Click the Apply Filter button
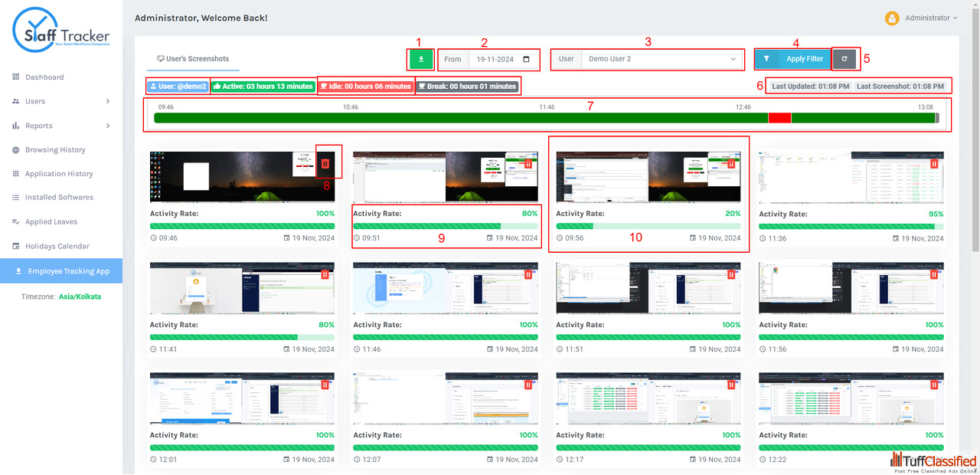 792,59
